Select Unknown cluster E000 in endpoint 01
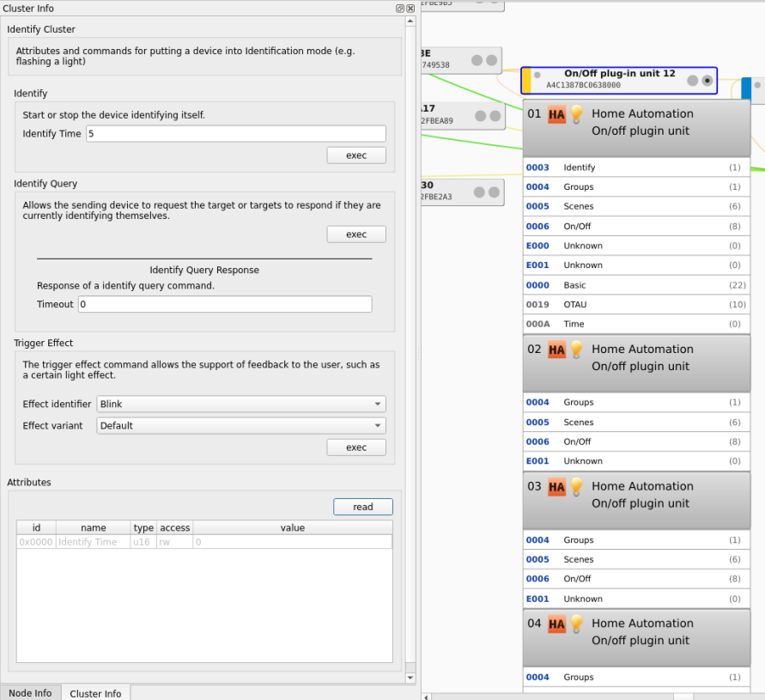This screenshot has width=765, height=700. tap(636, 246)
